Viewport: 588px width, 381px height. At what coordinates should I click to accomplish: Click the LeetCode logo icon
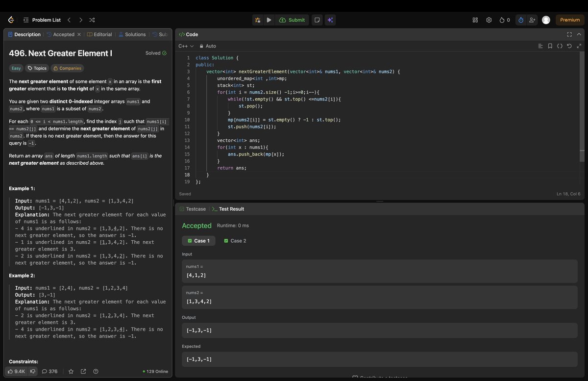tap(11, 20)
